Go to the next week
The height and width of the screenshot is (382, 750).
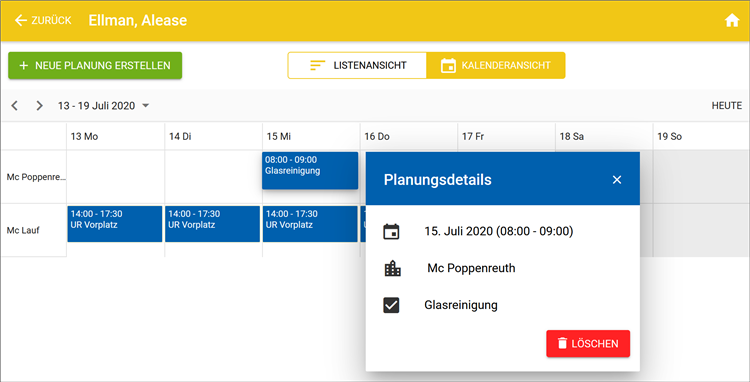tap(39, 106)
